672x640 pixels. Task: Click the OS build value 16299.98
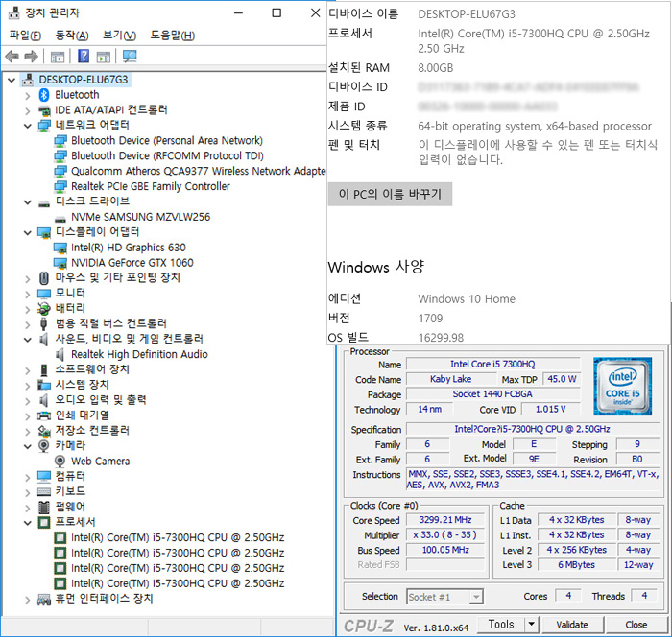point(441,338)
